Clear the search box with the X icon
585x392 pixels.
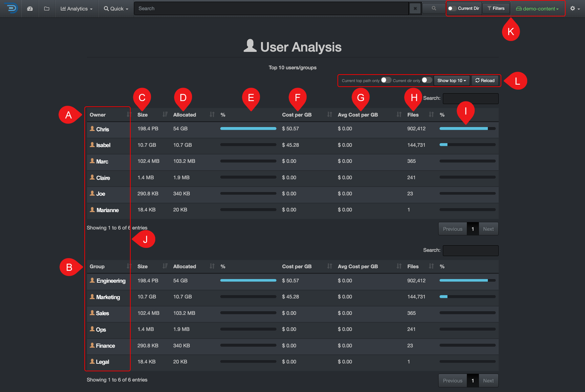coord(415,8)
